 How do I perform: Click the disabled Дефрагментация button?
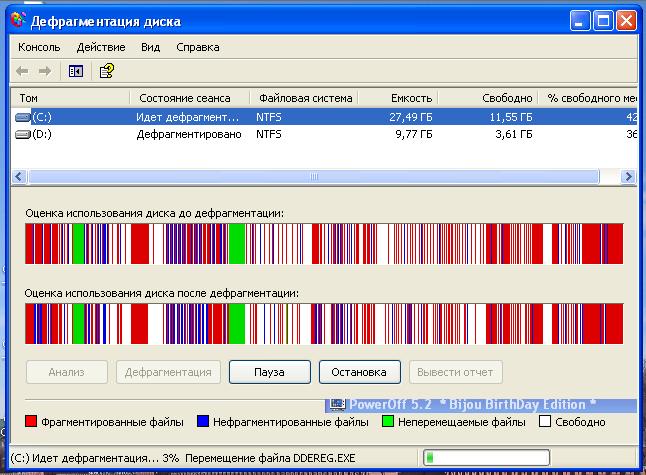click(x=168, y=372)
